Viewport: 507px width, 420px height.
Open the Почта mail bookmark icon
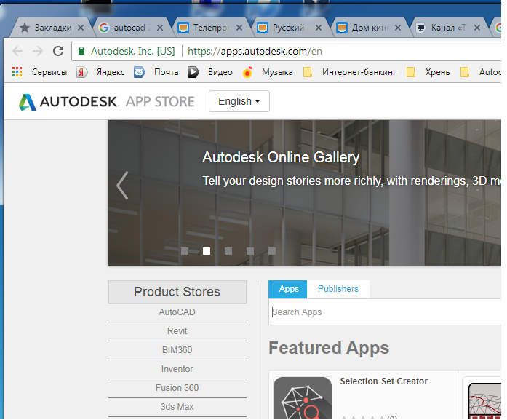pos(140,72)
